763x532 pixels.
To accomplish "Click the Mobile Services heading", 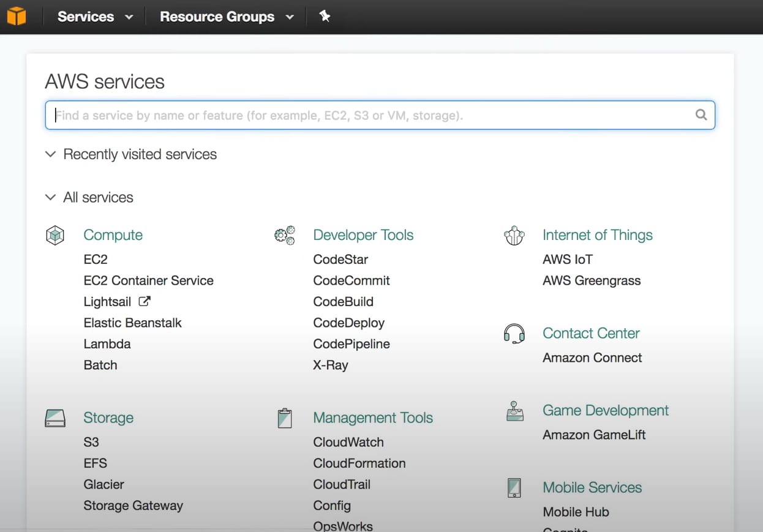I will pos(592,487).
